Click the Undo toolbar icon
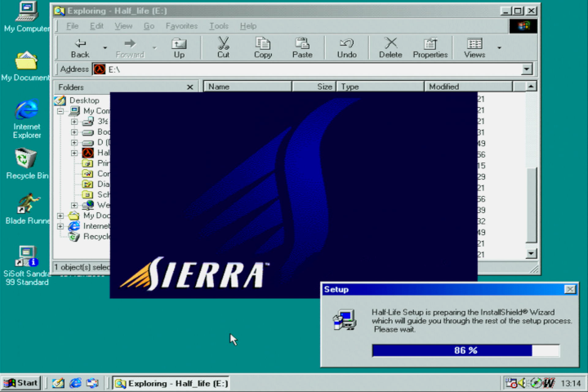This screenshot has height=392, width=588. coord(346,43)
